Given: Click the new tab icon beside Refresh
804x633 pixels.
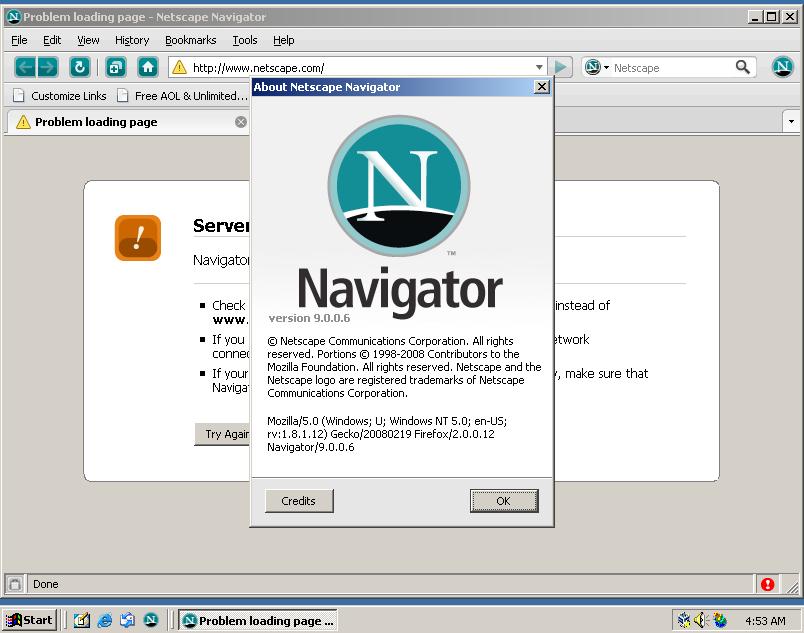Looking at the screenshot, I should pyautogui.click(x=116, y=67).
